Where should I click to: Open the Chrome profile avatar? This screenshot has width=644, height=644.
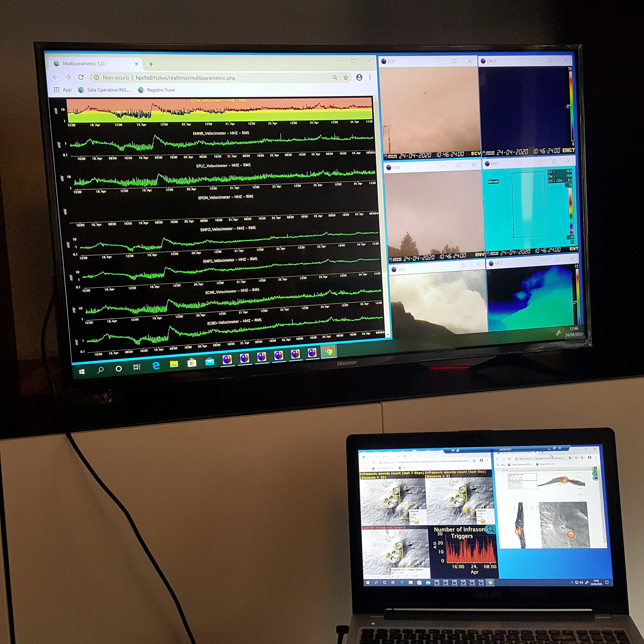pos(359,77)
